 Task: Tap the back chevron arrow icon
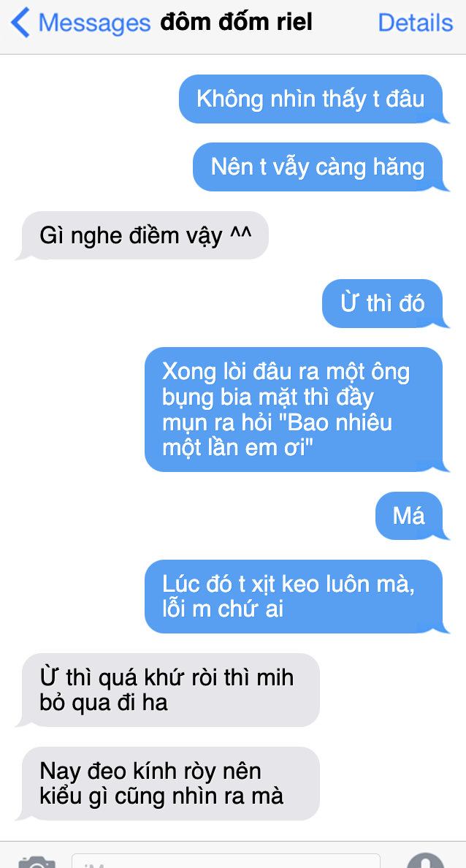tap(20, 23)
